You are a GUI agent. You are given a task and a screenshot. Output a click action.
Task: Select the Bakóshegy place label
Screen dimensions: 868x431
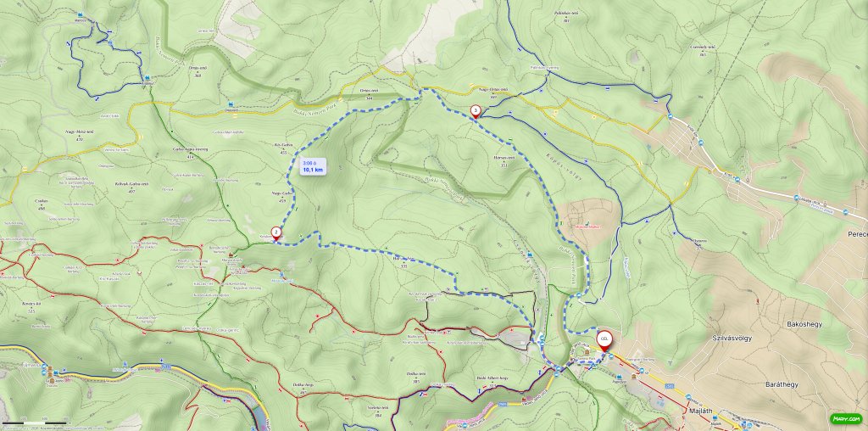(x=804, y=324)
